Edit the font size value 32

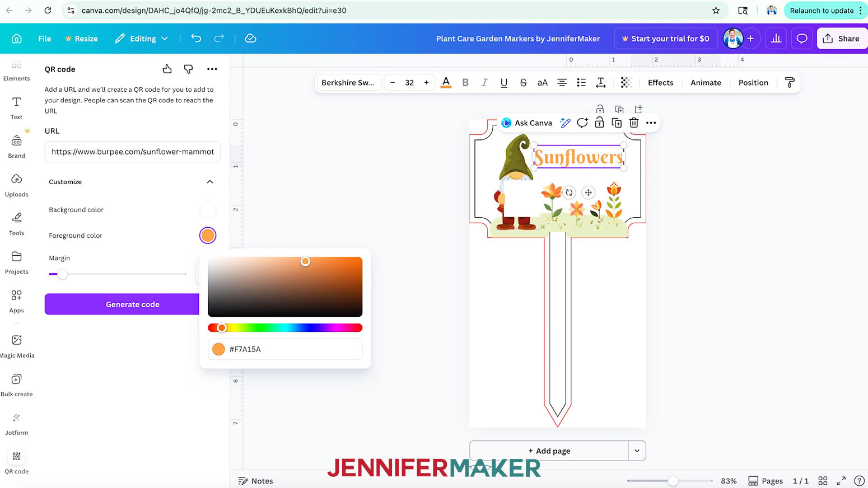[409, 82]
